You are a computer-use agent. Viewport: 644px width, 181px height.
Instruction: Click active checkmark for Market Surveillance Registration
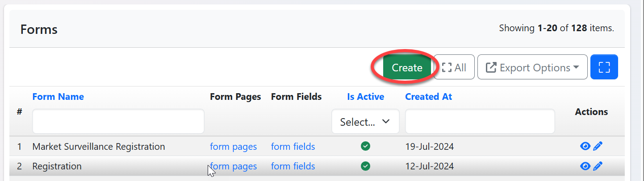click(x=365, y=146)
